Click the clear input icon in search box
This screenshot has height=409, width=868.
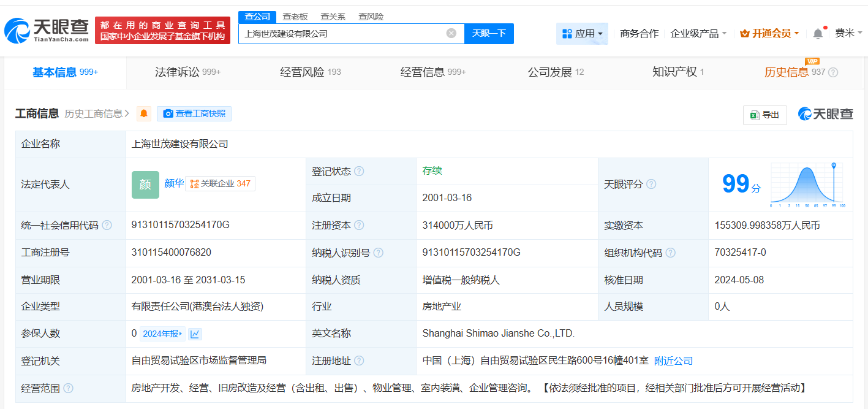[451, 34]
